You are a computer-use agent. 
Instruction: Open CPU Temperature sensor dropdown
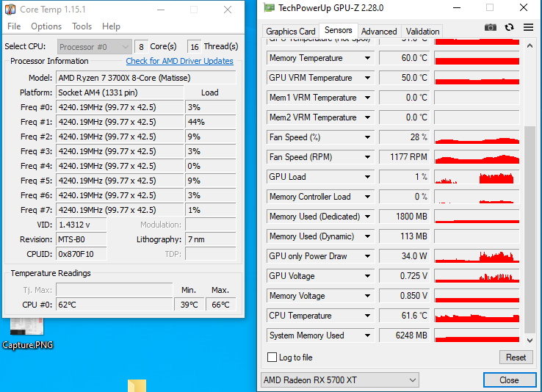point(367,316)
